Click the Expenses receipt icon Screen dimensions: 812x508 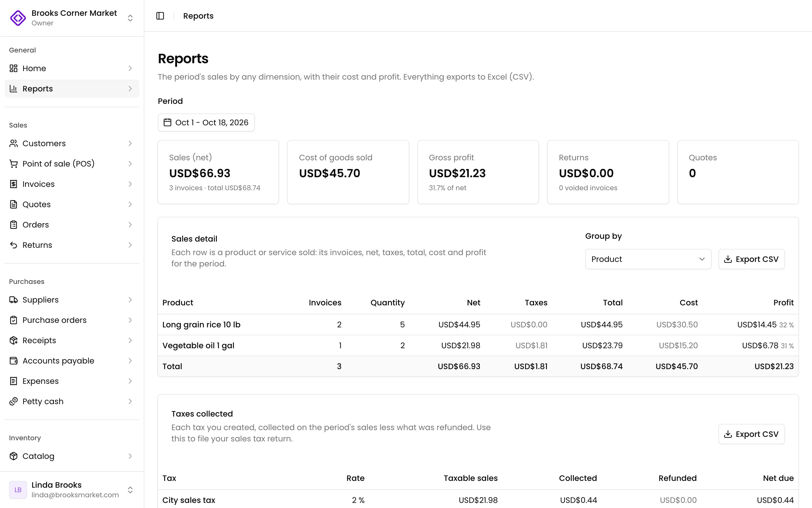[14, 381]
